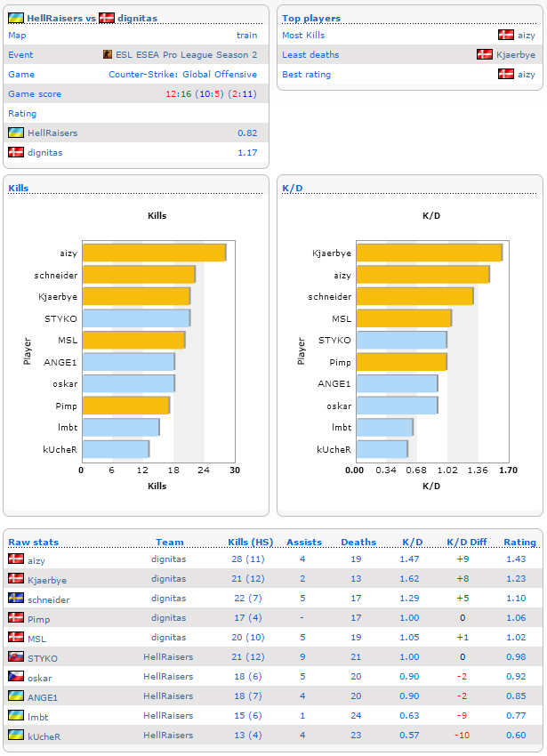The width and height of the screenshot is (547, 756).
Task: Sort raw stats by Deaths column
Action: point(358,542)
